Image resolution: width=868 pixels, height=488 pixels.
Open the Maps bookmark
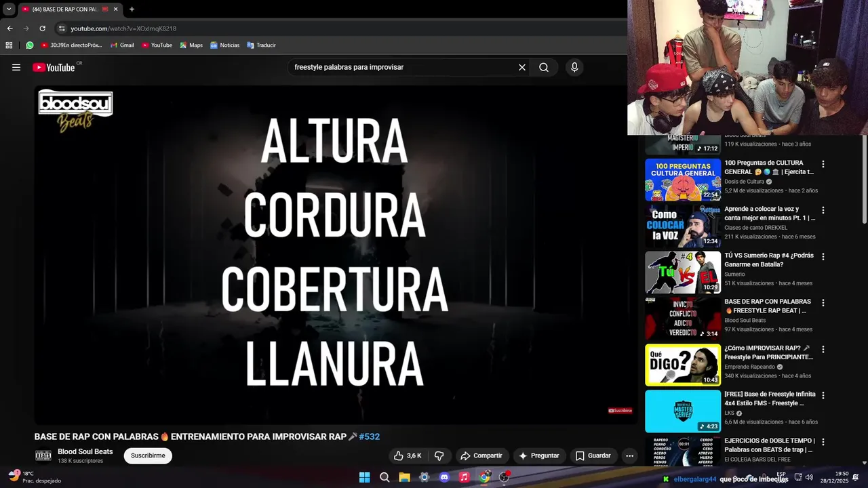191,45
